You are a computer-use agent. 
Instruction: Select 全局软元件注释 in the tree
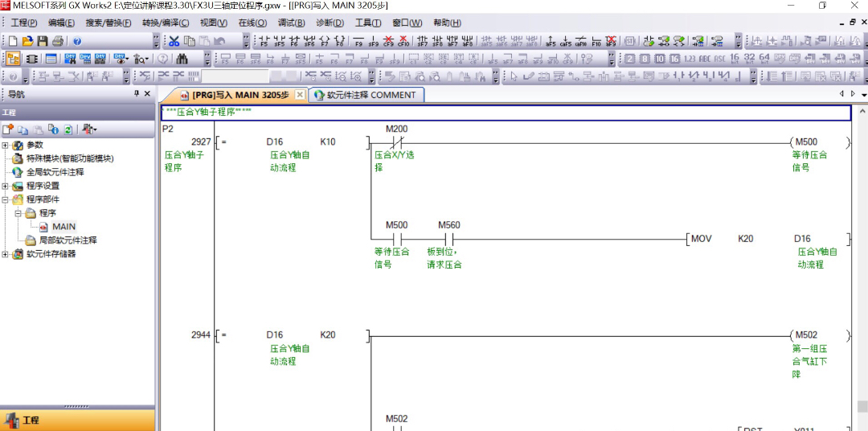[55, 172]
